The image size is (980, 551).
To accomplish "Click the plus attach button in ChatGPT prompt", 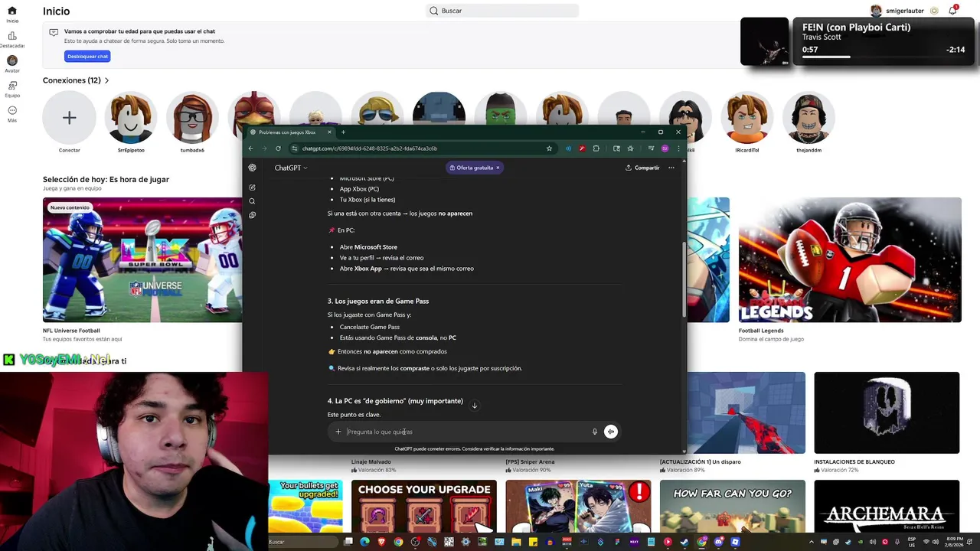I will coord(338,432).
